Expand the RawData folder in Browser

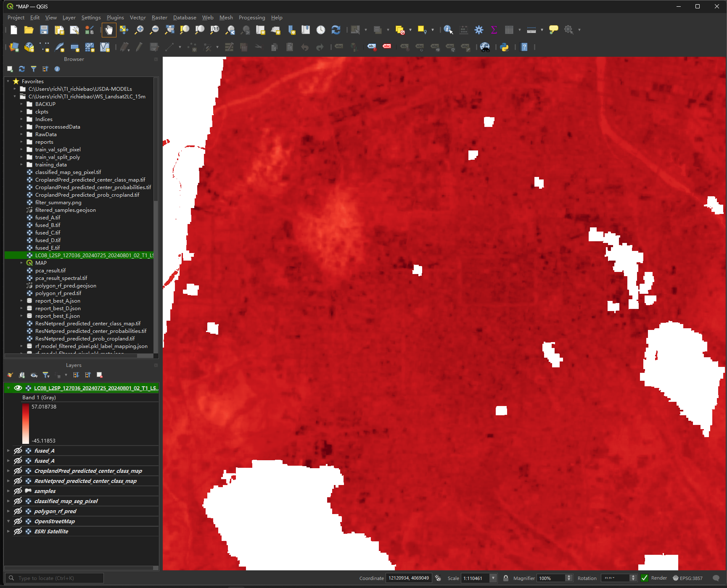(x=22, y=134)
